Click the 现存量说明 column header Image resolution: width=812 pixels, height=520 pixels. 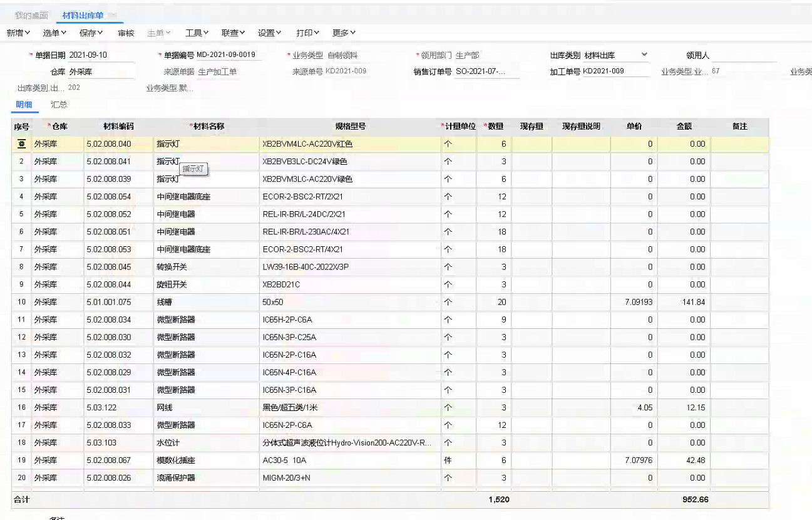pos(581,127)
